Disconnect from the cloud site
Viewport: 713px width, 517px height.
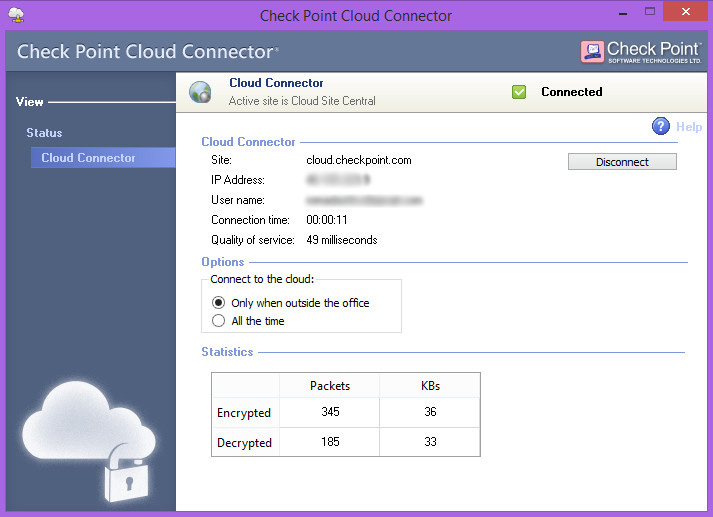(x=622, y=162)
